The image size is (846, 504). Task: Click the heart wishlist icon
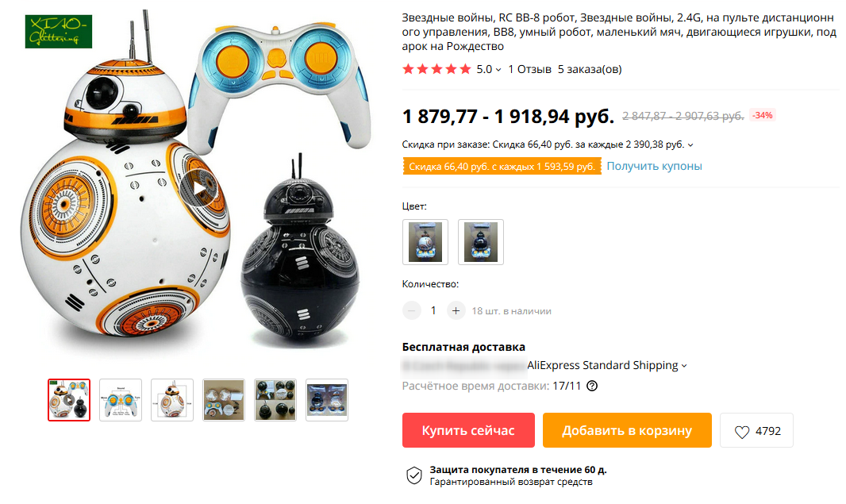pyautogui.click(x=742, y=432)
